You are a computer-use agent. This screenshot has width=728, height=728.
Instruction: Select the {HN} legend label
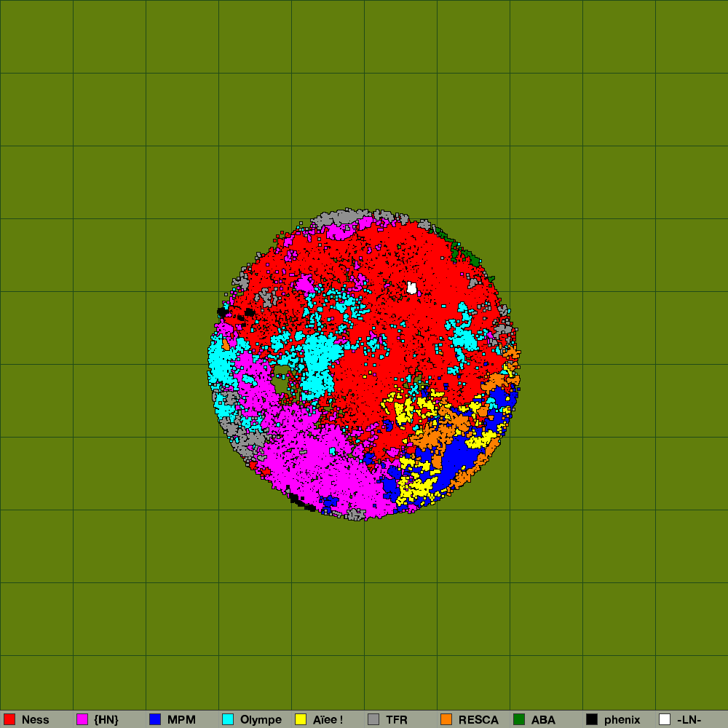106,720
